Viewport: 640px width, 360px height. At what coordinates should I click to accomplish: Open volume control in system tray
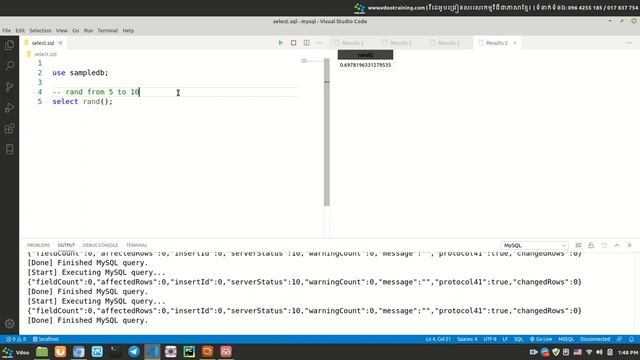tap(599, 352)
